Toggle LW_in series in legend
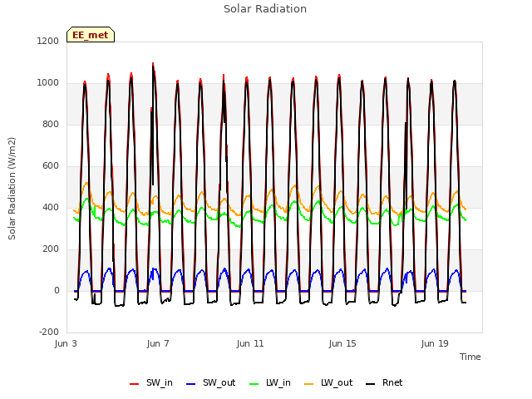 (x=270, y=382)
